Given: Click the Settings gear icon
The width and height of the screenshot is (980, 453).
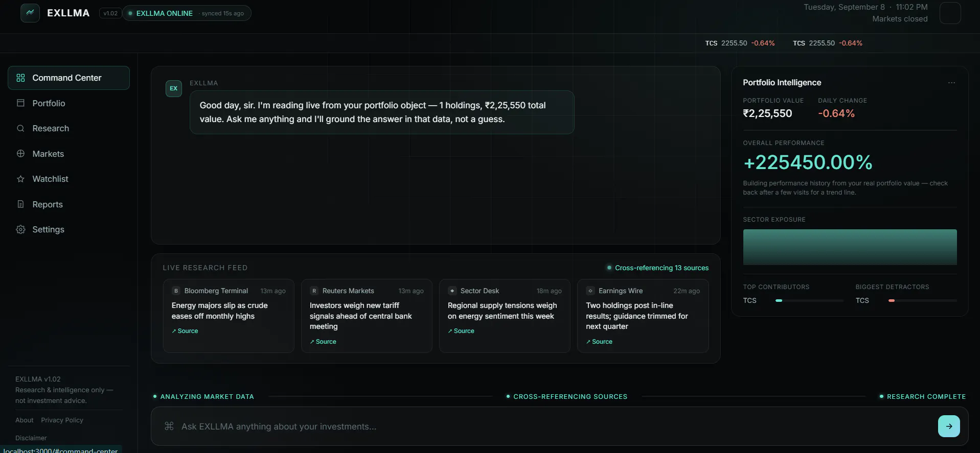Looking at the screenshot, I should [x=20, y=229].
